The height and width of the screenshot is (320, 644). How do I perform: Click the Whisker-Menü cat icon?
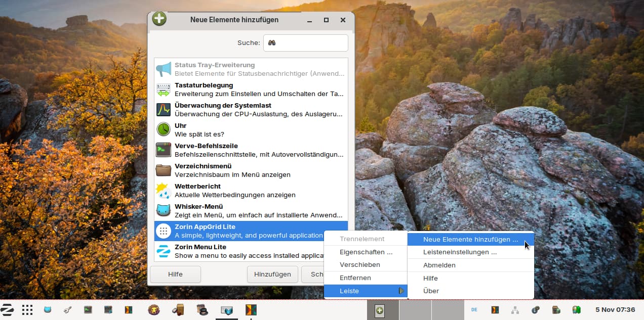(x=163, y=210)
